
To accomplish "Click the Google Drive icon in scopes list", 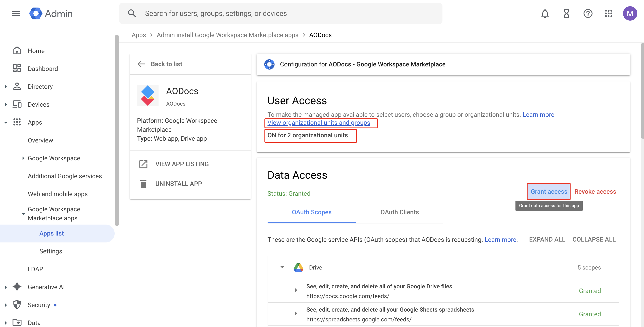I will [x=298, y=268].
